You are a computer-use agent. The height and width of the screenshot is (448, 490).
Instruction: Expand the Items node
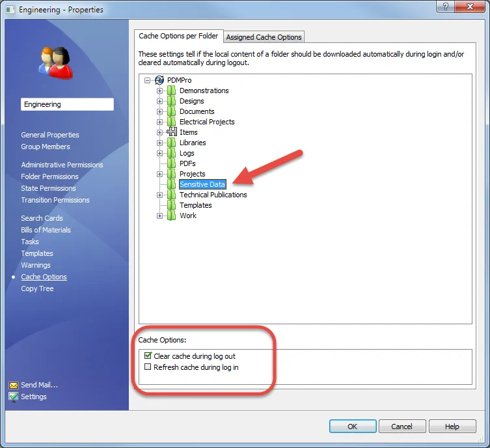coord(159,133)
